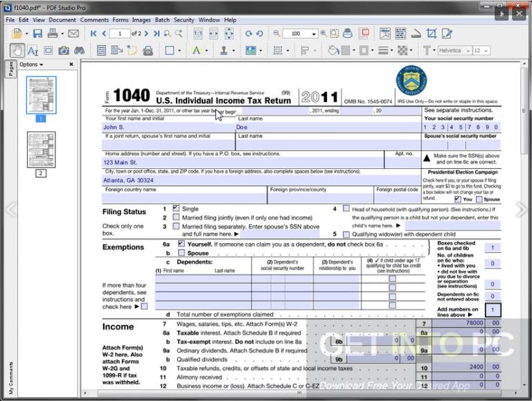The height and width of the screenshot is (401, 532).
Task: Close the Pages panel with X
Action: pos(71,64)
